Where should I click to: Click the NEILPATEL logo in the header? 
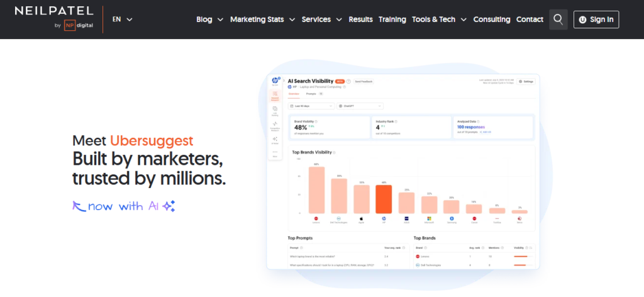54,11
